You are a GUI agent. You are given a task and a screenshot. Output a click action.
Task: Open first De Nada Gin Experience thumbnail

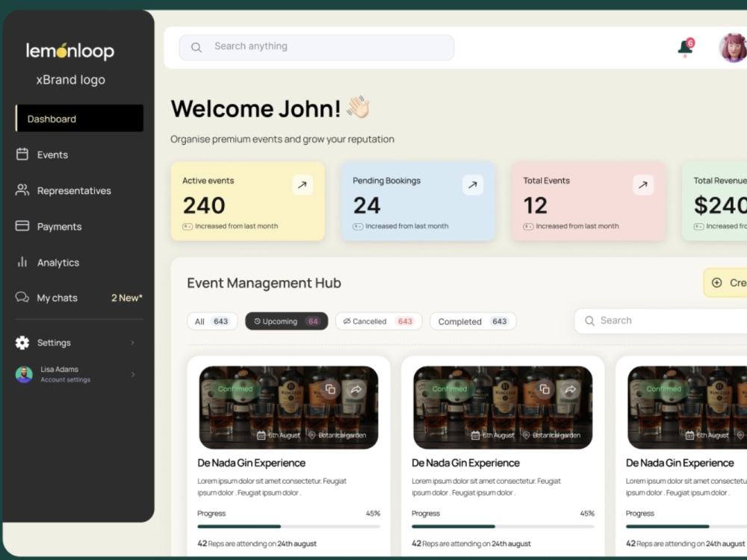coord(288,407)
